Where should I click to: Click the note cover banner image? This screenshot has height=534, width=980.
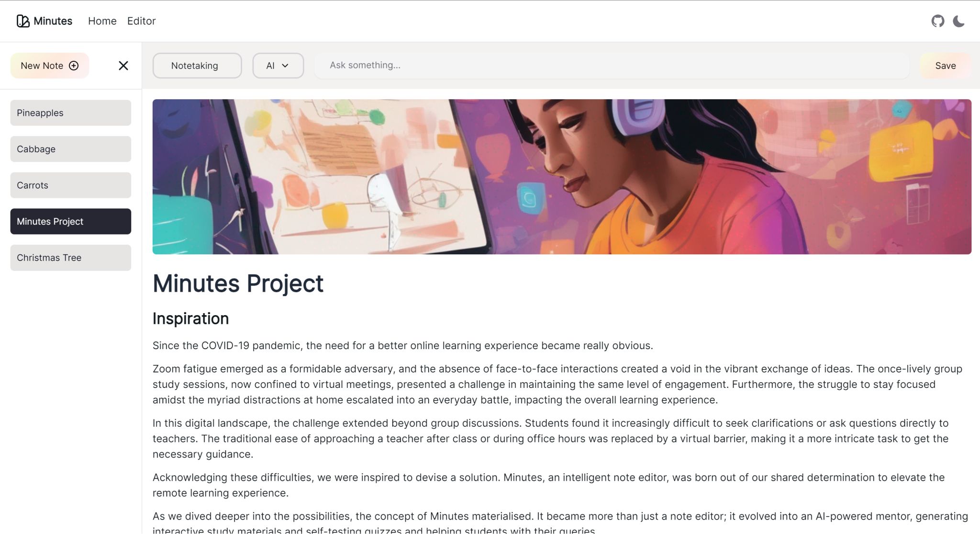pyautogui.click(x=561, y=177)
